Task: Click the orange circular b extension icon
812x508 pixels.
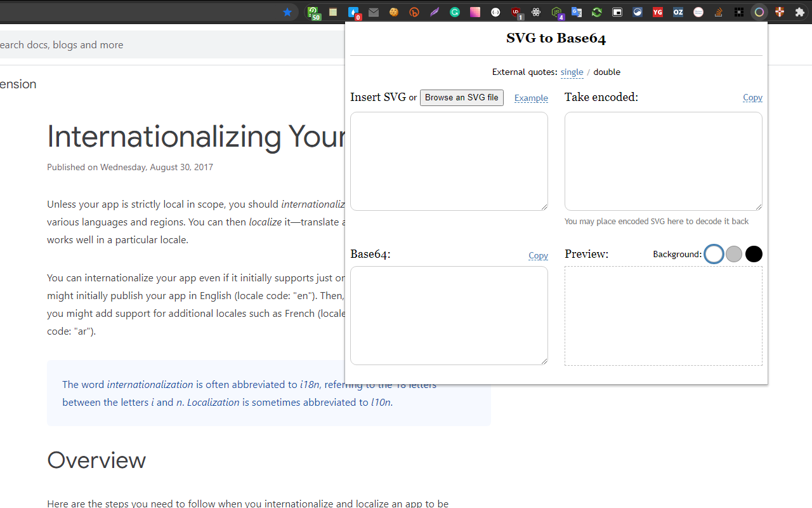Action: (414, 12)
